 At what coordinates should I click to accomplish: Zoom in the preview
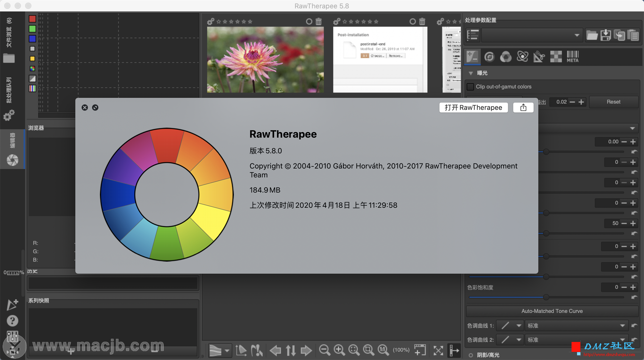point(339,350)
